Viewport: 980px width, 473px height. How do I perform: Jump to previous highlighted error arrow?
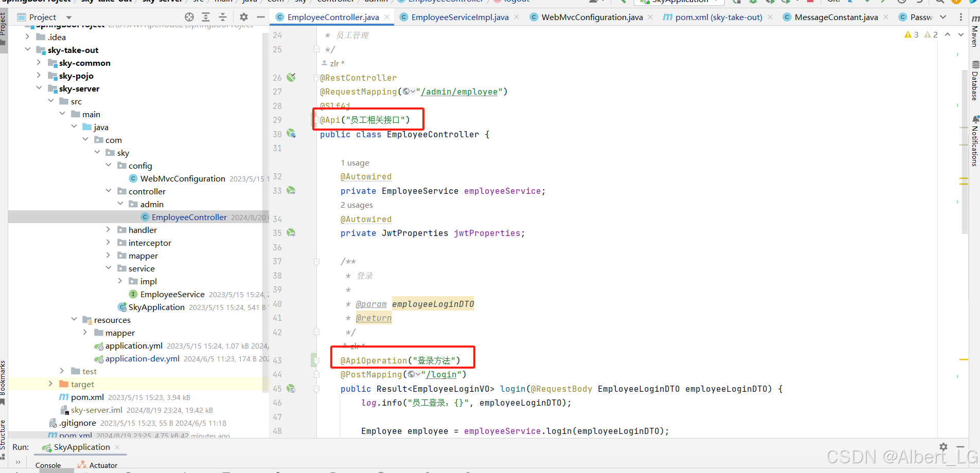click(x=948, y=34)
